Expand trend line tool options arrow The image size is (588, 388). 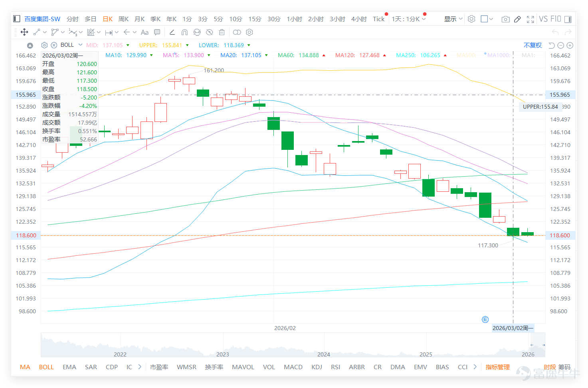point(45,32)
